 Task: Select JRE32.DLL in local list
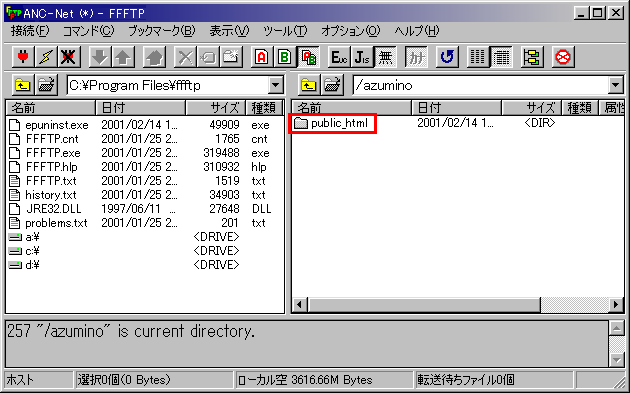tap(45, 209)
